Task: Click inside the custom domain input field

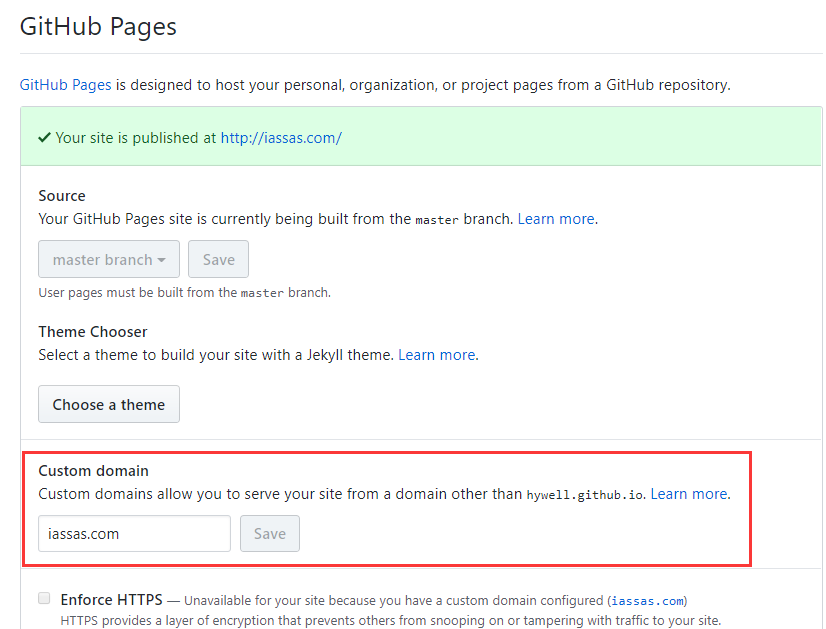Action: coord(133,533)
